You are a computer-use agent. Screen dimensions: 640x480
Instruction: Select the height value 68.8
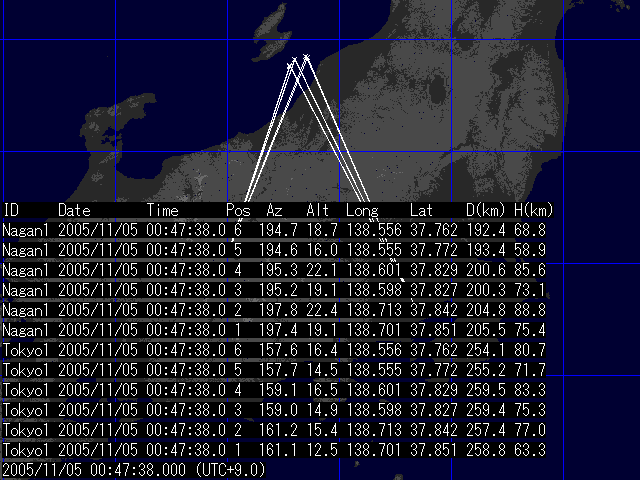coord(530,230)
